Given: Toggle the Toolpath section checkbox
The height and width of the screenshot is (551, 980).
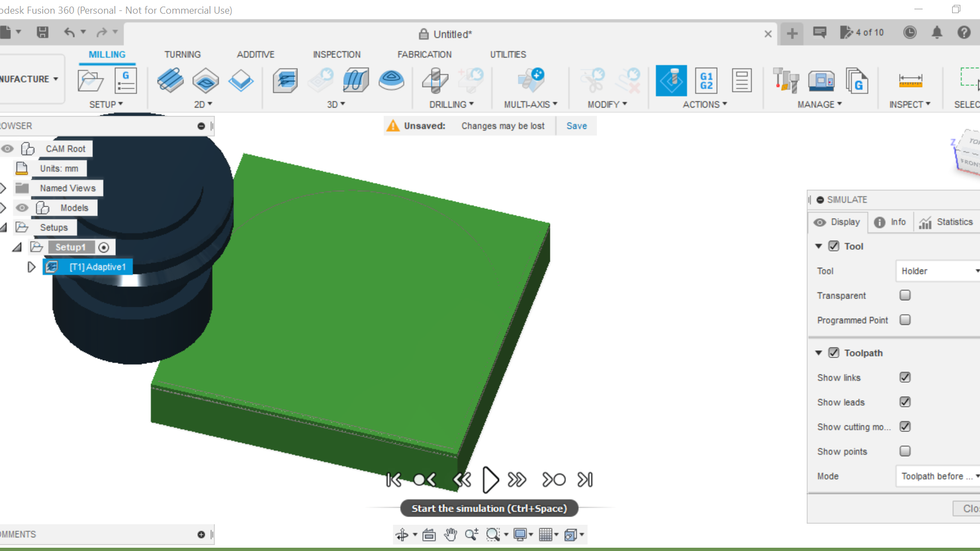Looking at the screenshot, I should coord(834,353).
